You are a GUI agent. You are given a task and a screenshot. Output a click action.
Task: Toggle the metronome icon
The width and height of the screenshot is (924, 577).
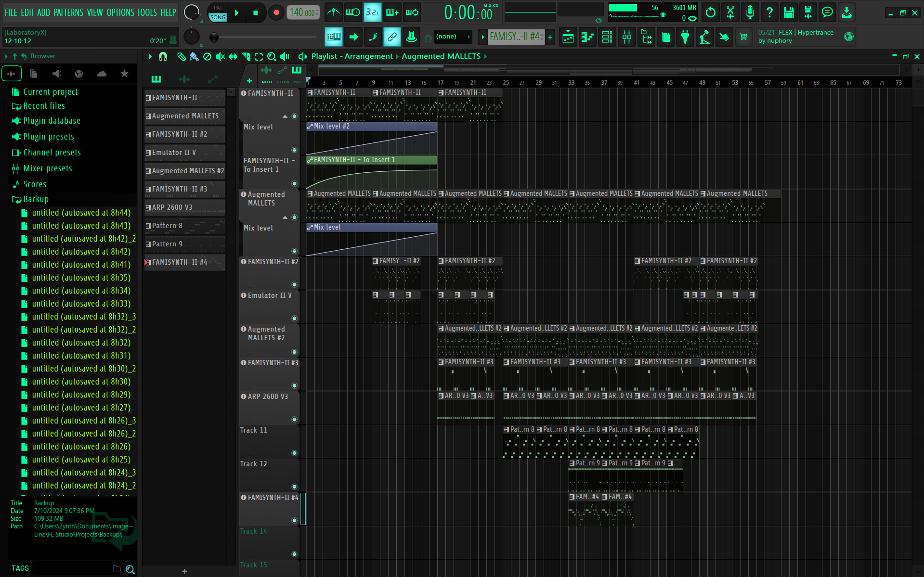[x=333, y=13]
